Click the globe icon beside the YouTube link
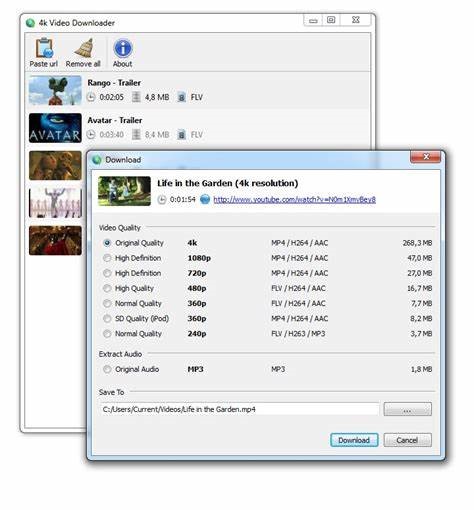 (x=205, y=199)
